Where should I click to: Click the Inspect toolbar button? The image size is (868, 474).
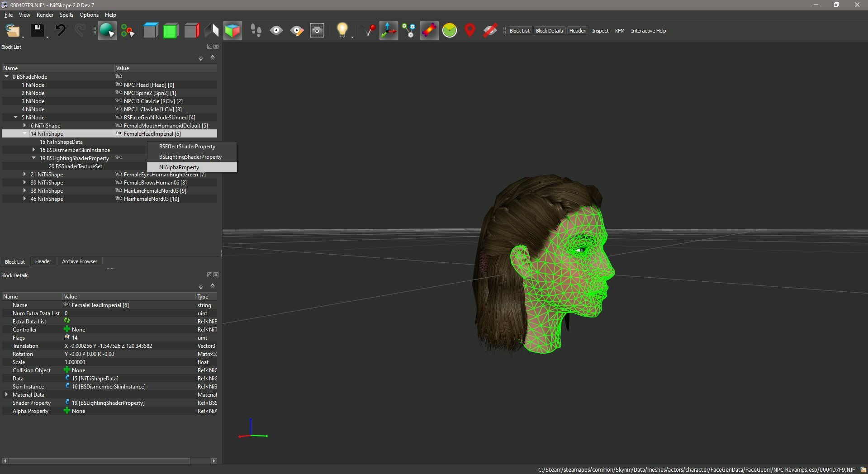(600, 31)
